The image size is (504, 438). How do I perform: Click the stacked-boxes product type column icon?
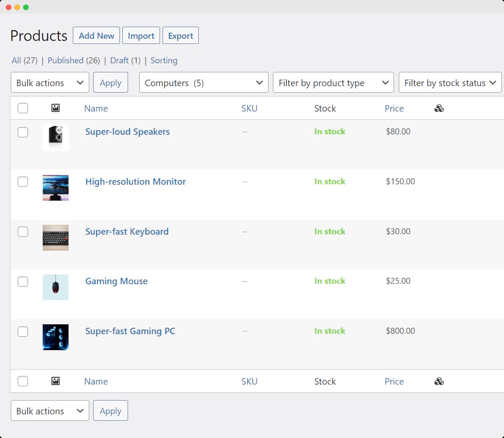[439, 108]
